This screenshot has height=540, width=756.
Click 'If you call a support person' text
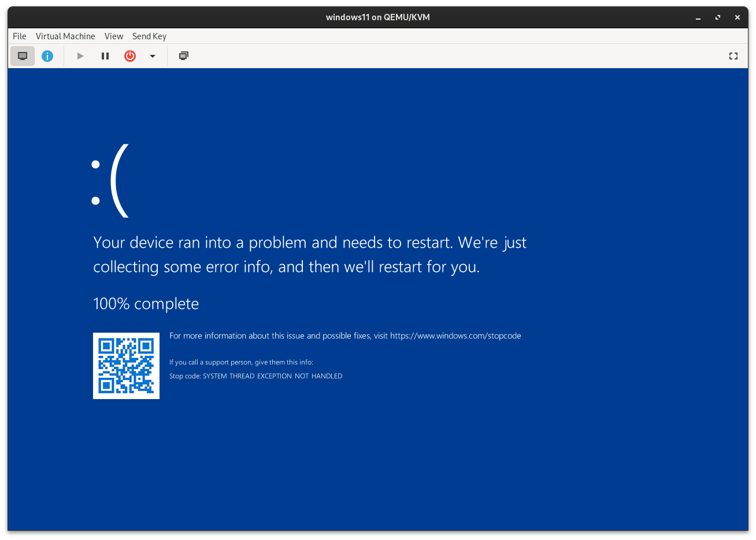pyautogui.click(x=241, y=362)
